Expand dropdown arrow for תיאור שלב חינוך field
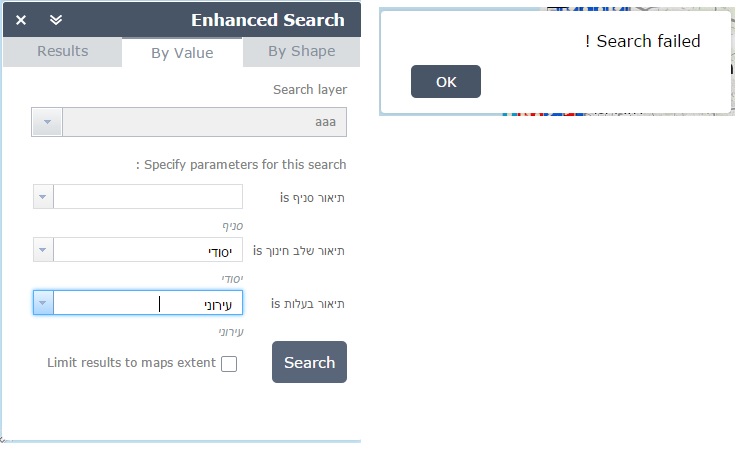This screenshot has height=454, width=741. tap(43, 250)
